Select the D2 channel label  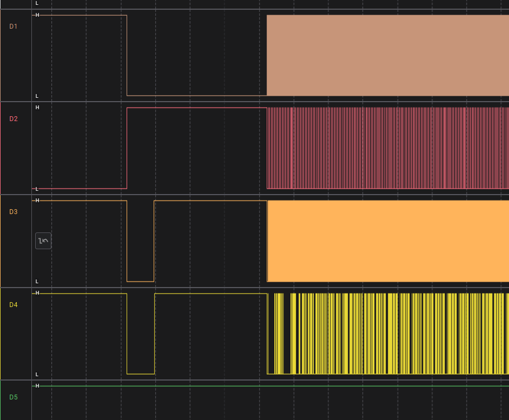coord(14,119)
